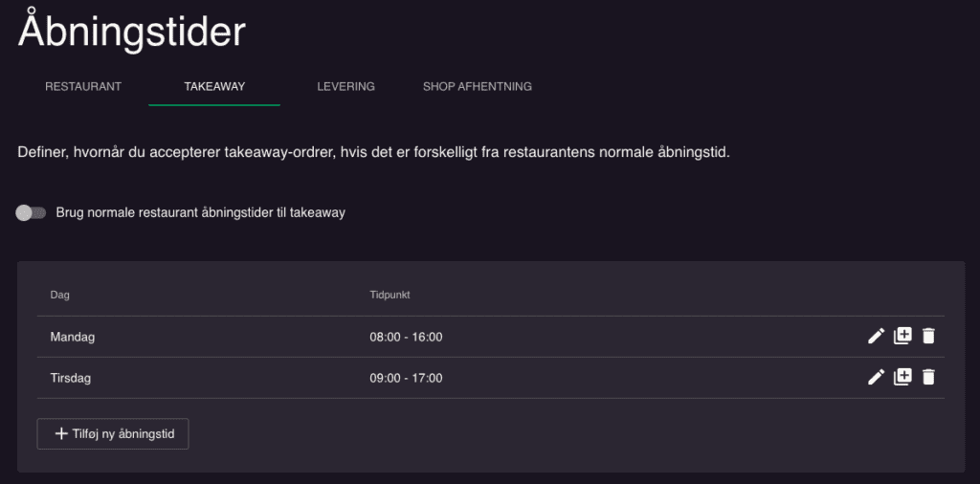
Task: Click the Åbningstider page heading
Action: pyautogui.click(x=132, y=30)
